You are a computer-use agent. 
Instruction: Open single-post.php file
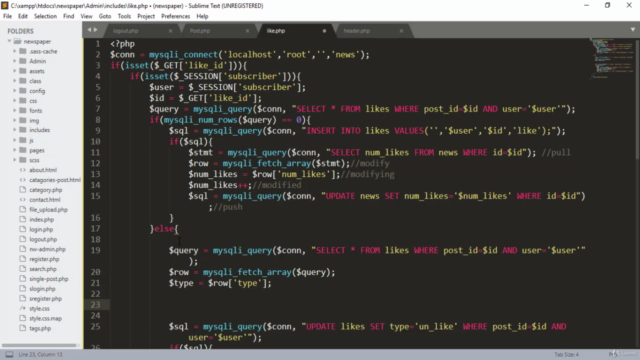(49, 279)
